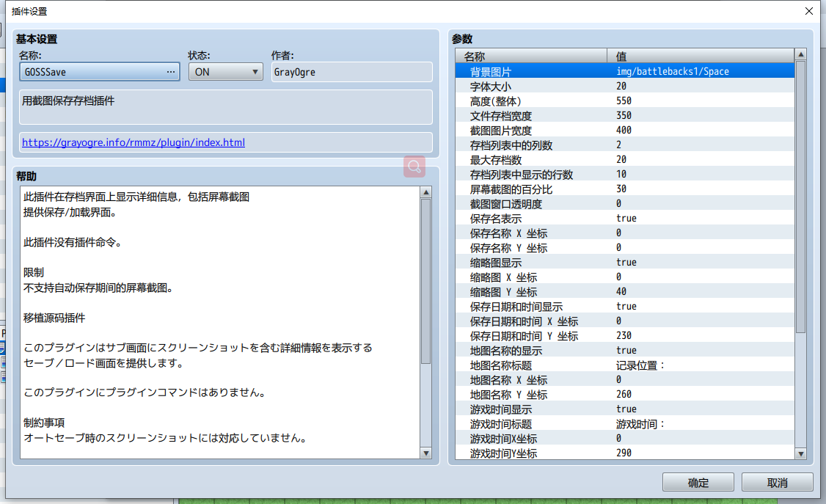
Task: Open the 状态 ON dropdown
Action: point(225,72)
